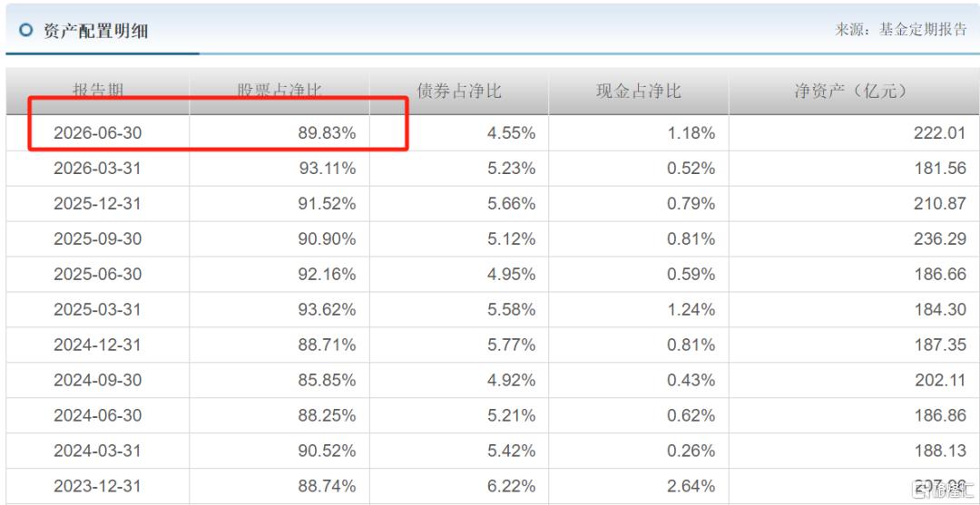
Task: Sort by 股票占净比 column header
Action: coord(279,92)
